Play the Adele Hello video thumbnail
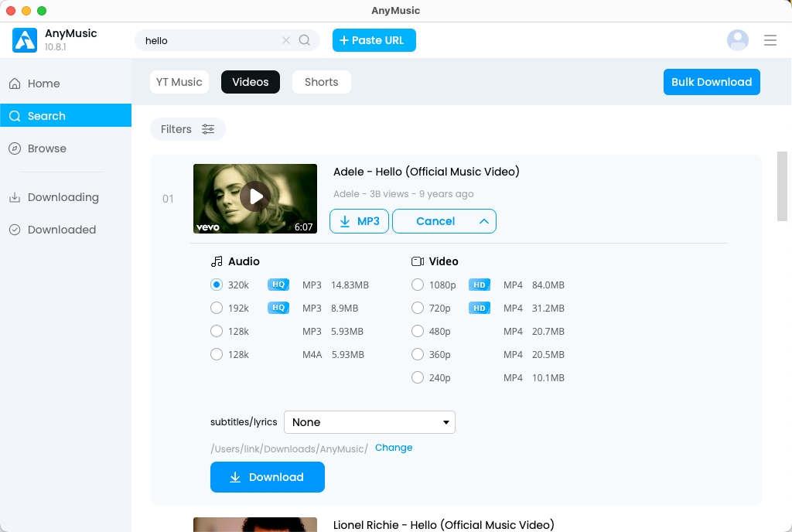792x532 pixels. pos(255,199)
